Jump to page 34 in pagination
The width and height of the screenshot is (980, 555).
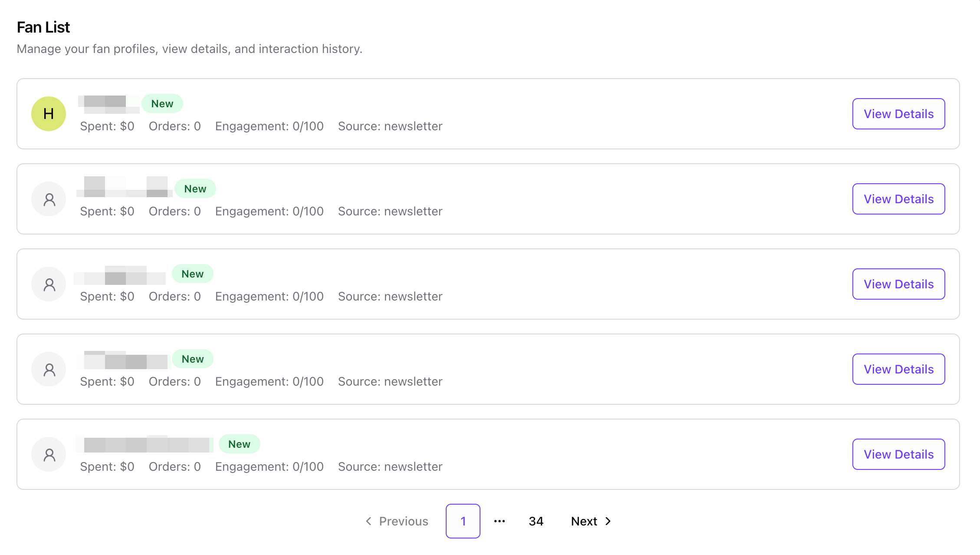point(536,521)
